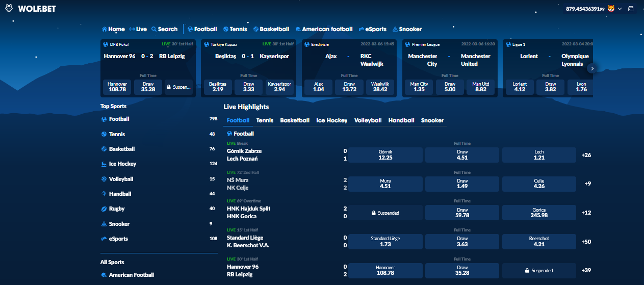644x285 pixels.
Task: Show +50 more markets for Standard Liège
Action: [x=586, y=242]
